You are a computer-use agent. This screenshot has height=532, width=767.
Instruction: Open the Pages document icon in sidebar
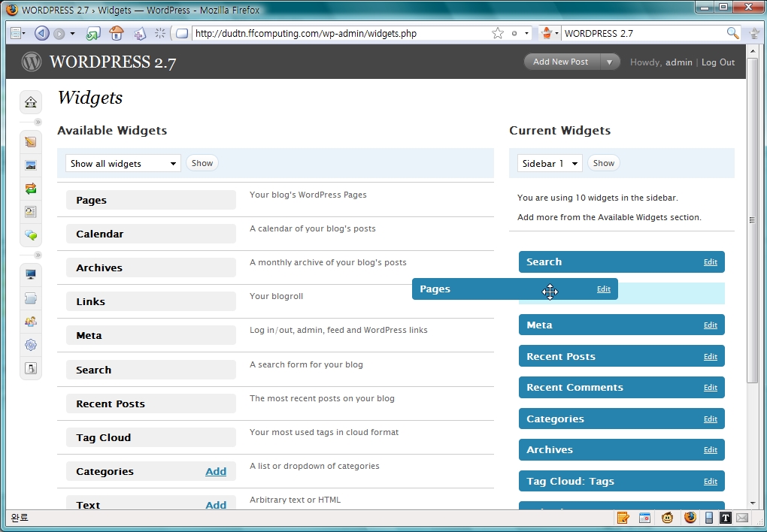point(31,212)
